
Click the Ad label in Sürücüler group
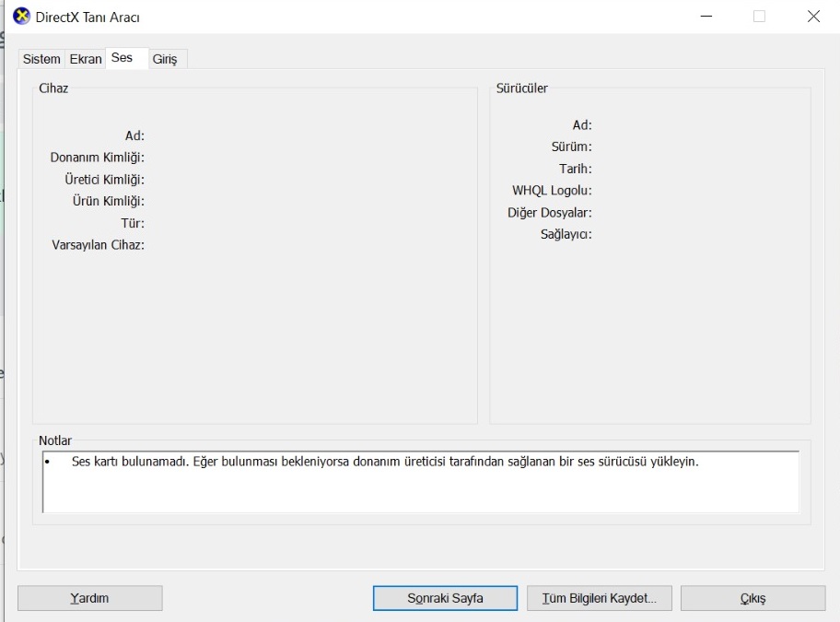pos(582,124)
